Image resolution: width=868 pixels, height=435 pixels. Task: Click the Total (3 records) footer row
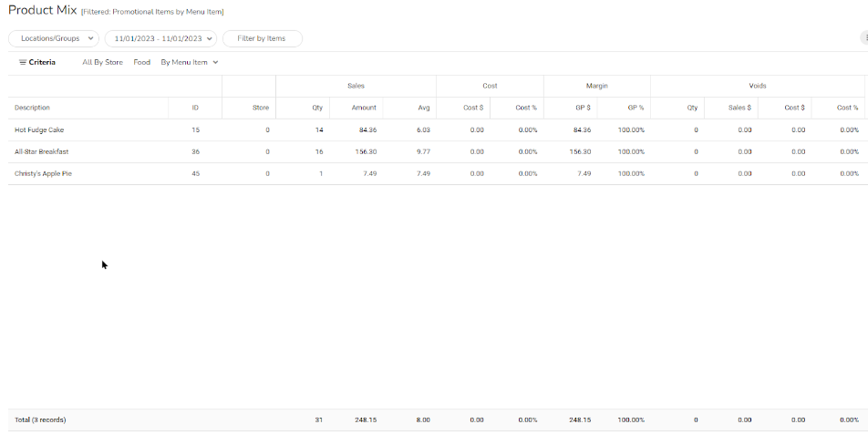[x=40, y=419]
